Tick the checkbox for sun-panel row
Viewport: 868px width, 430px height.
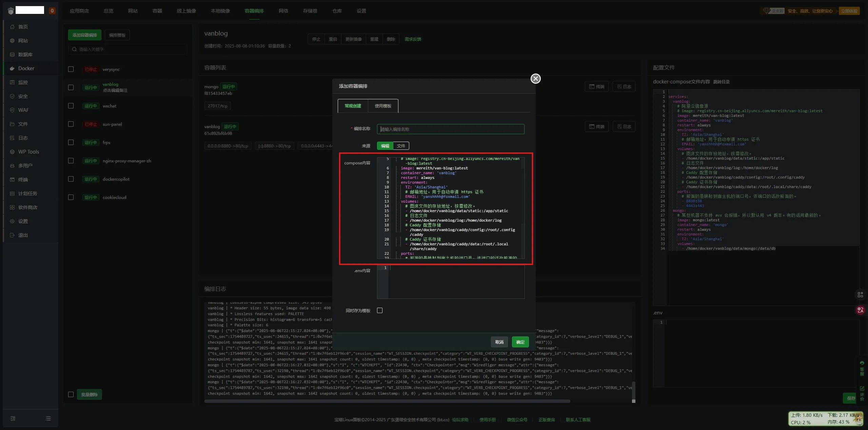[x=71, y=124]
